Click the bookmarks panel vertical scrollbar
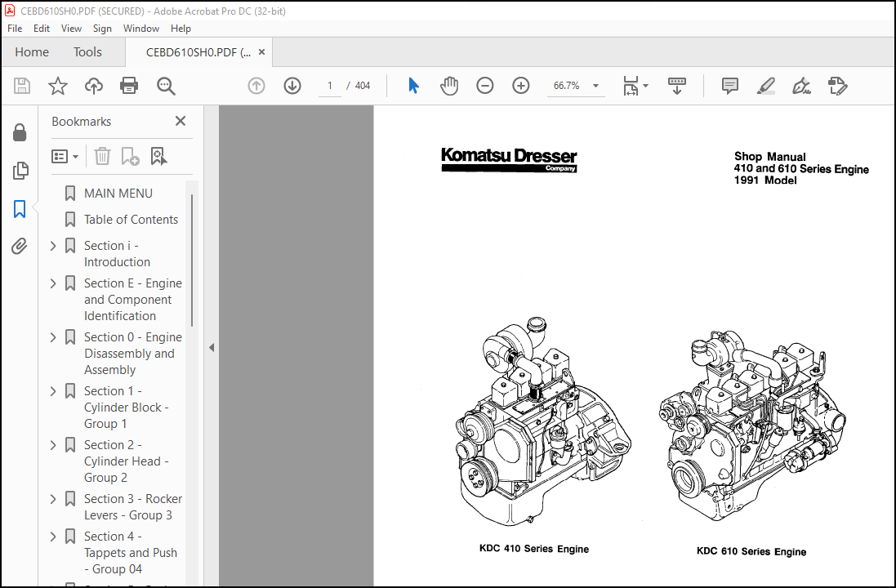Image resolution: width=896 pixels, height=588 pixels. click(x=192, y=260)
